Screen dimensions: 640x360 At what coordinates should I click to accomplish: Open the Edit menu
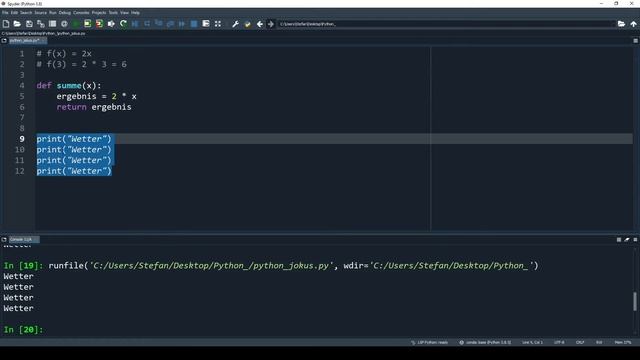(x=14, y=13)
